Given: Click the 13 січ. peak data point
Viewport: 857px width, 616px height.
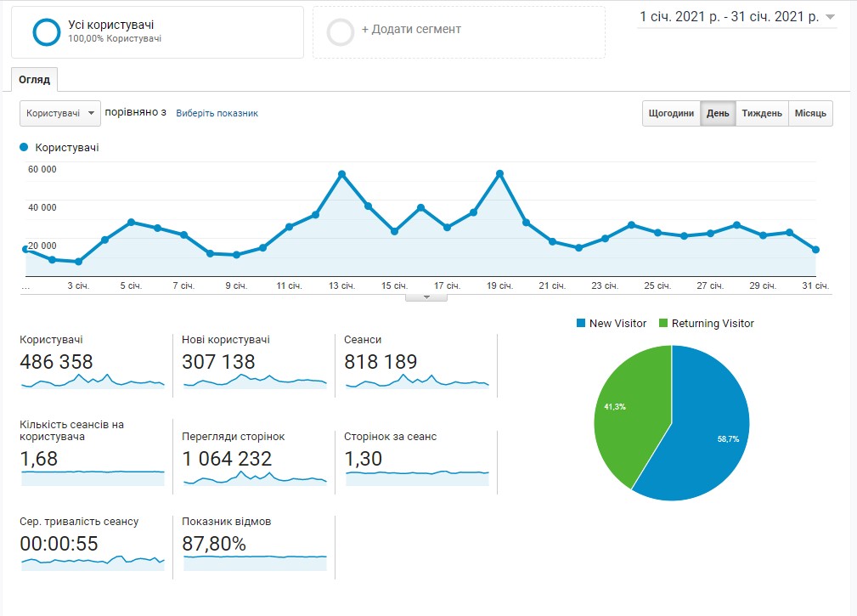Looking at the screenshot, I should pyautogui.click(x=341, y=174).
